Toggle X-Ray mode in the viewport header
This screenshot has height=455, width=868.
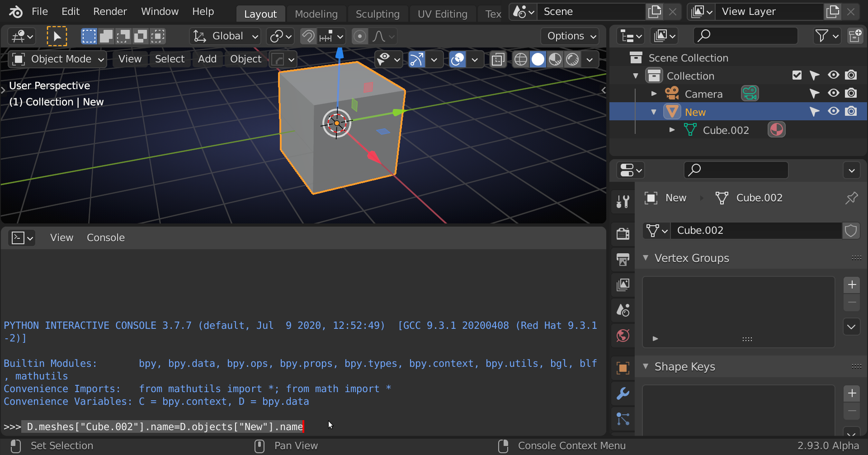pos(498,59)
